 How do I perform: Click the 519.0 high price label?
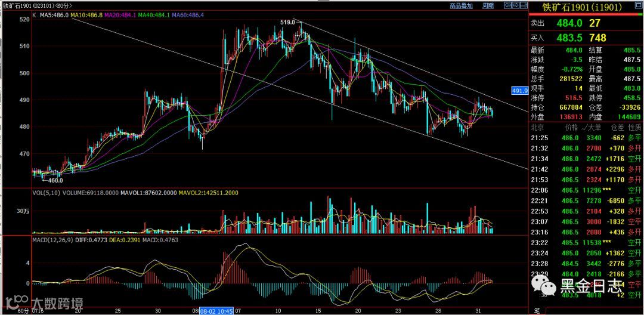(x=288, y=22)
